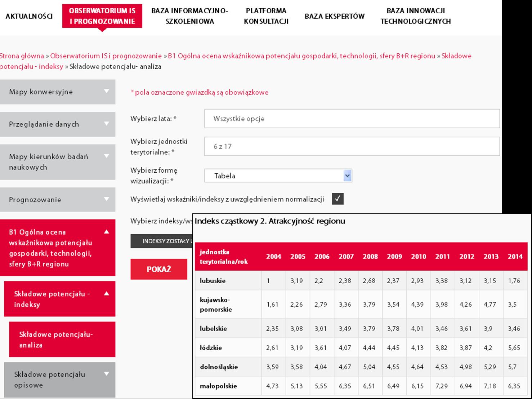The width and height of the screenshot is (532, 399).
Task: Open Składowe potencjału- analiza sidebar item
Action: tap(62, 340)
